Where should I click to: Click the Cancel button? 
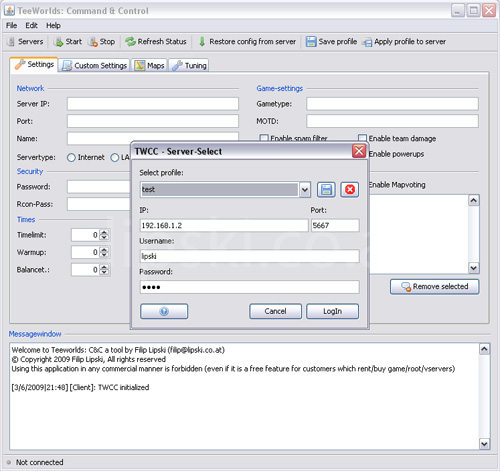[275, 311]
